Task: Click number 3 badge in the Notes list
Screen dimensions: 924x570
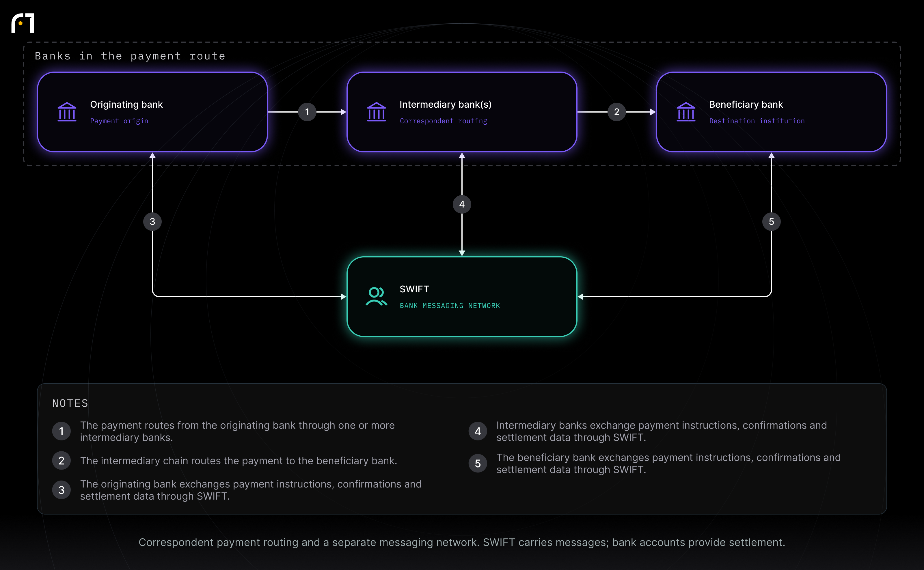Action: click(62, 490)
